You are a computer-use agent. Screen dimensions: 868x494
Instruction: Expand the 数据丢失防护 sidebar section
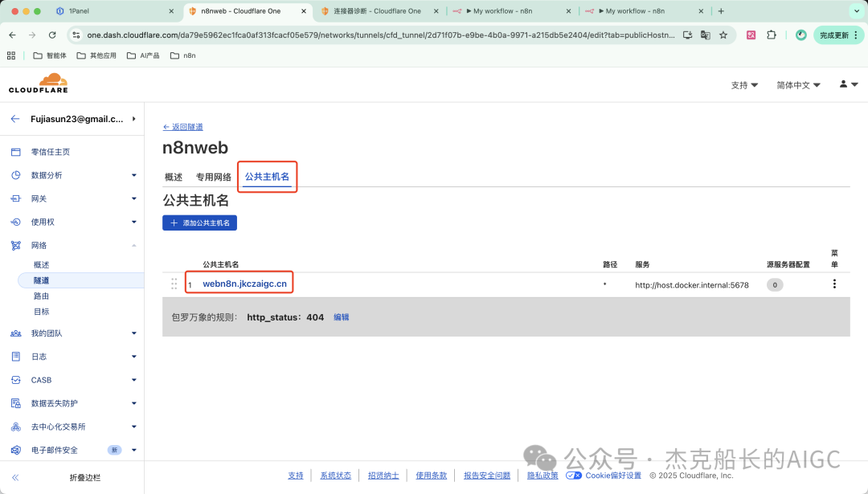(x=134, y=403)
